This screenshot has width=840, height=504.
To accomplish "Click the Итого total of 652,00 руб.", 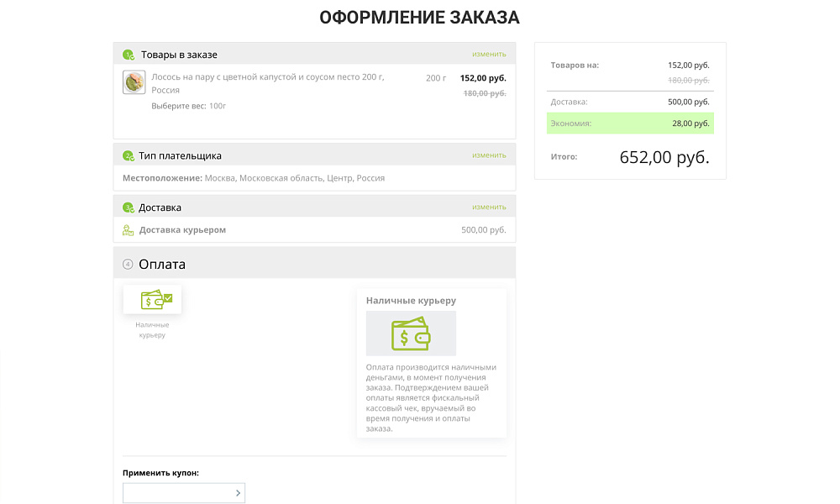I will (663, 156).
